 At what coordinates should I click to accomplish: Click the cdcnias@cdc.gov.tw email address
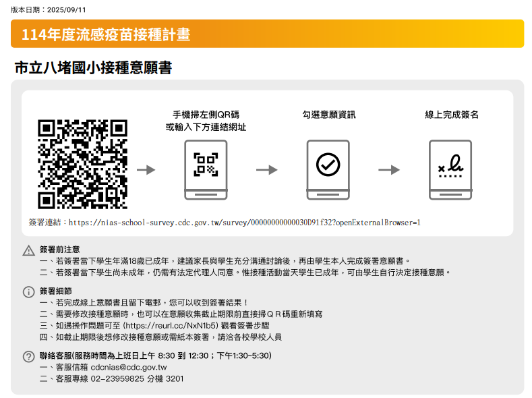[x=128, y=368]
